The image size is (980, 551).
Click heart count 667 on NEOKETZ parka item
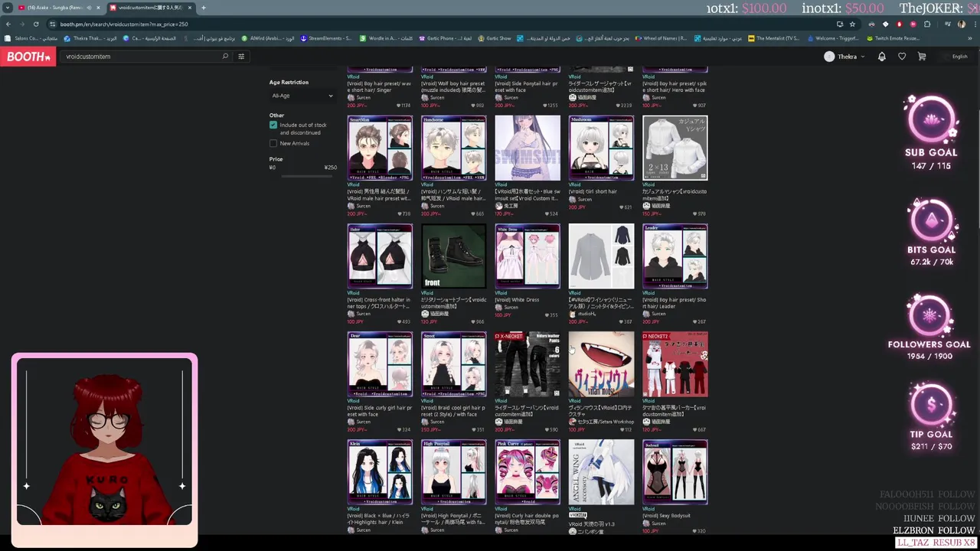tap(701, 429)
